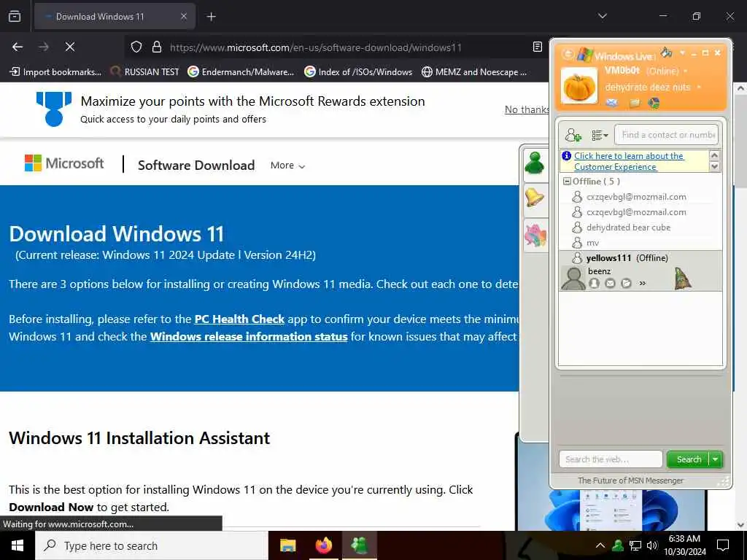747x560 pixels.
Task: Click The Future of MSN Messenger text
Action: [630, 481]
